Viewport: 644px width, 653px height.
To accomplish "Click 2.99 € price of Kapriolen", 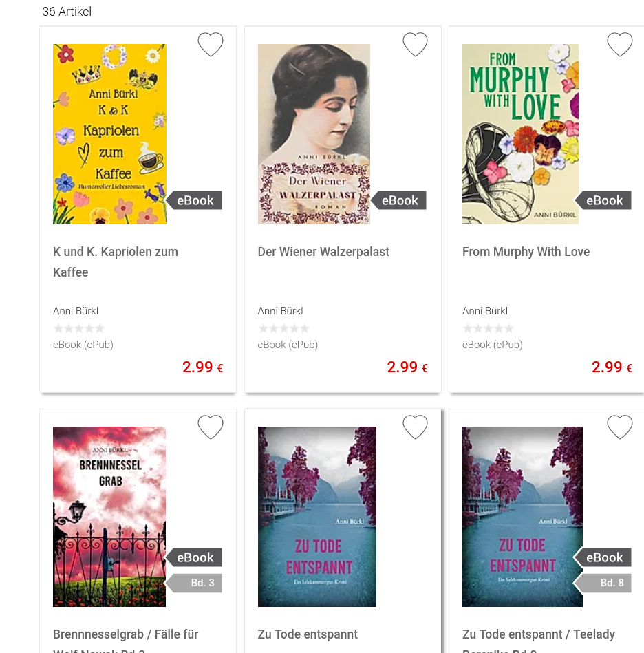I will click(x=203, y=367).
